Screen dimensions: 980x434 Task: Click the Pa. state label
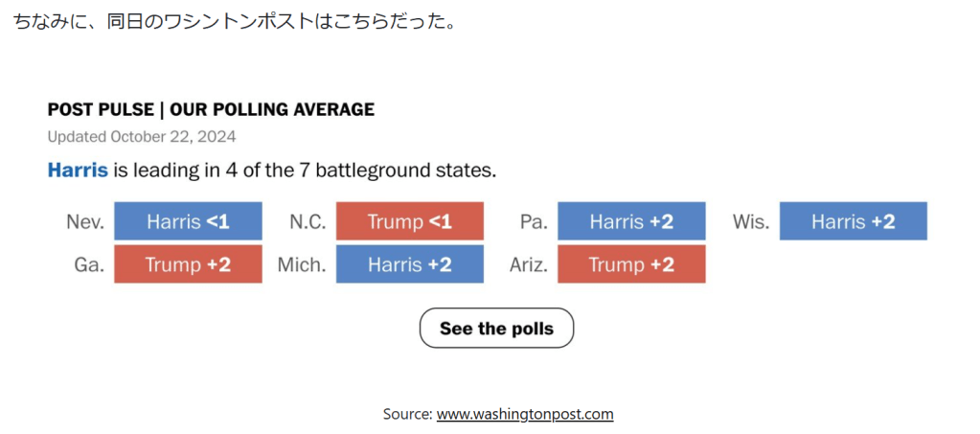coord(534,222)
